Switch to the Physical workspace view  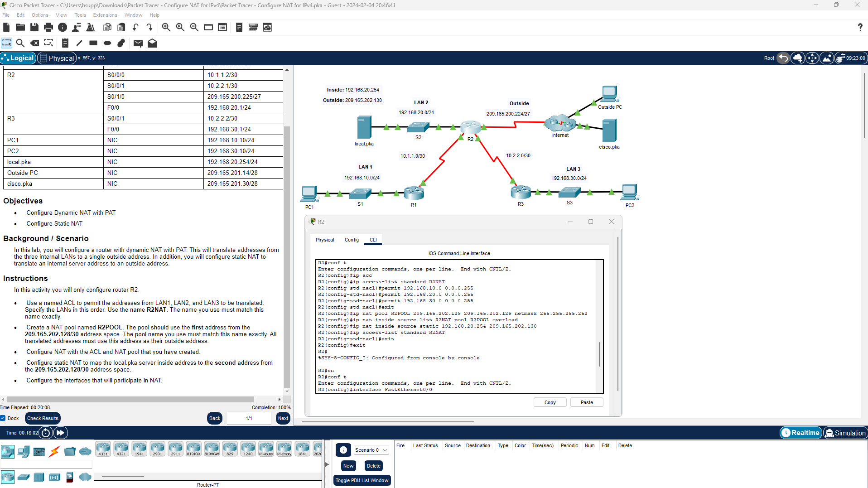tap(57, 58)
